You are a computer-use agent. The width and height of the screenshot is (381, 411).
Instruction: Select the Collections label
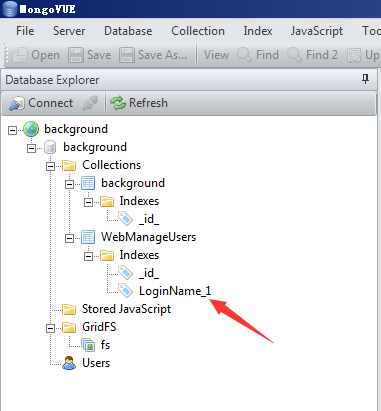point(111,165)
